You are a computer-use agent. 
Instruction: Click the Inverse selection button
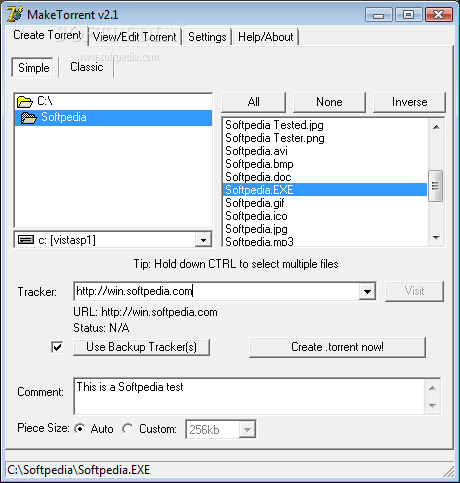(x=409, y=102)
